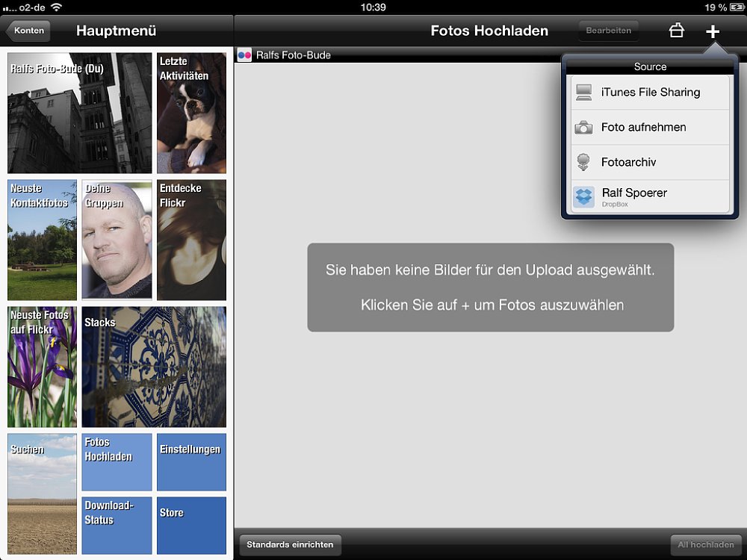747x560 pixels.
Task: Click the Dropbox icon for Ralf Spoerer
Action: click(583, 197)
